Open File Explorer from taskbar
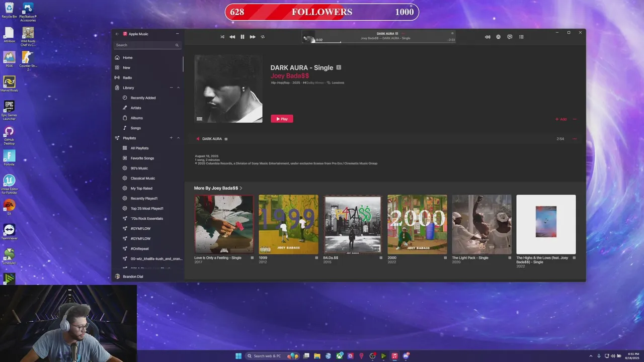644x362 pixels. point(317,356)
